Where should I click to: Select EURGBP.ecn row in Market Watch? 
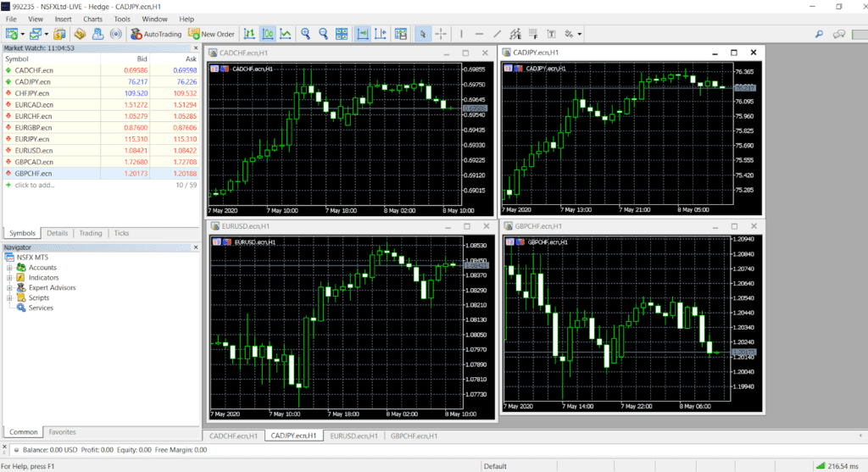click(101, 128)
